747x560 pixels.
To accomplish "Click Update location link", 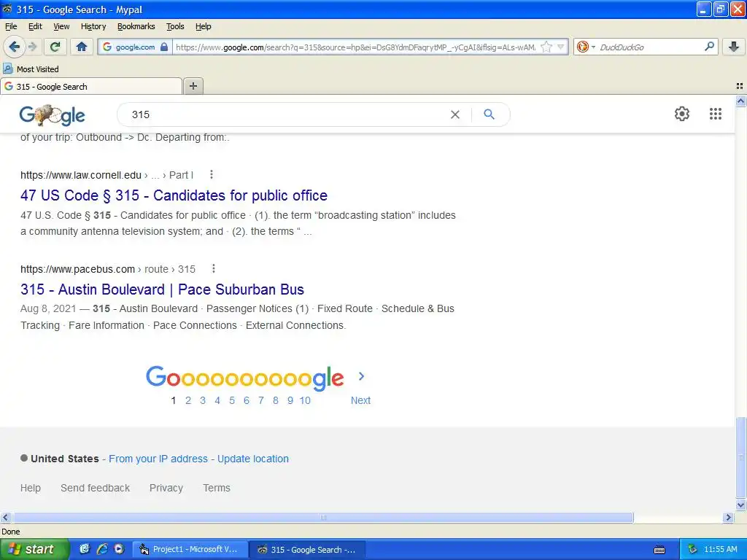I will click(253, 459).
